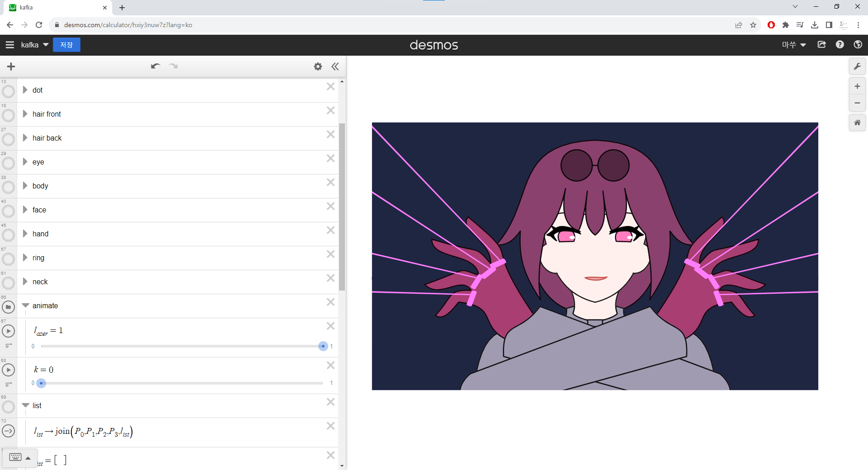Click the undo arrow

click(x=156, y=66)
